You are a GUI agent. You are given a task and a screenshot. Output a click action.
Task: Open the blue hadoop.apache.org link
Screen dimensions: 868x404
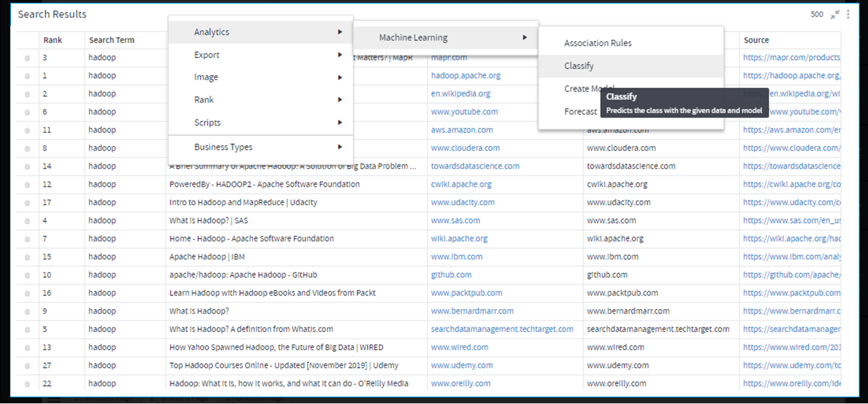(465, 76)
